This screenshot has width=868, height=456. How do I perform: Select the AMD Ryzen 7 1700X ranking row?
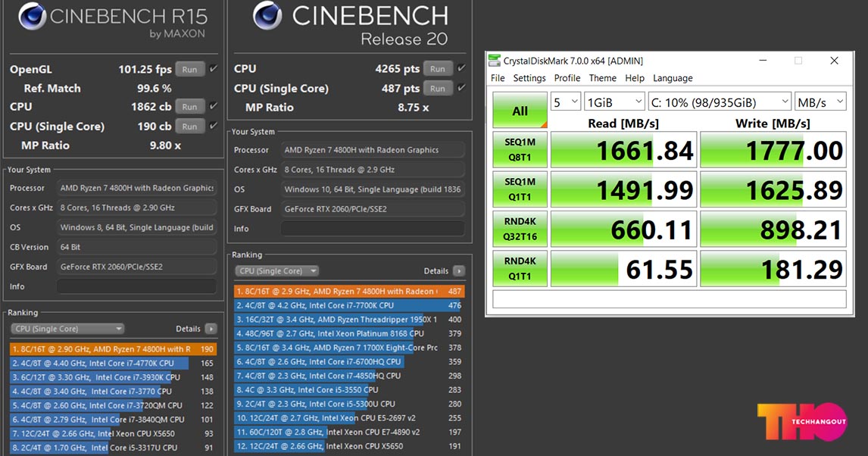pyautogui.click(x=349, y=348)
